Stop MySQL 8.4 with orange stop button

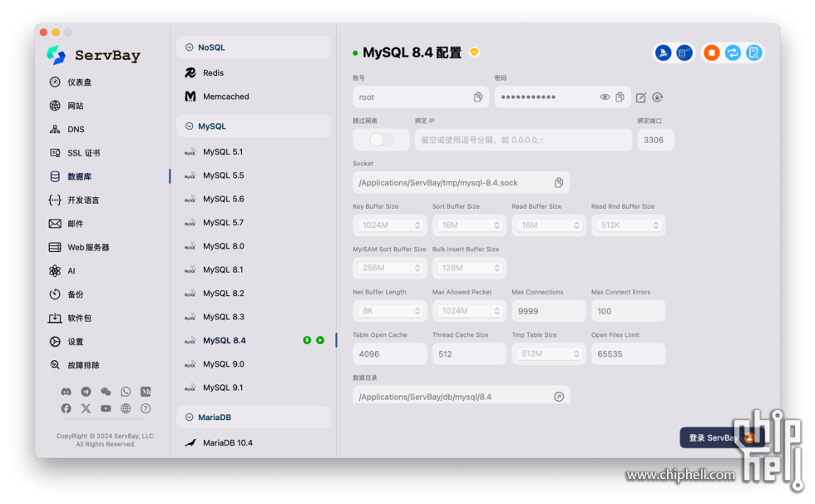pos(712,52)
